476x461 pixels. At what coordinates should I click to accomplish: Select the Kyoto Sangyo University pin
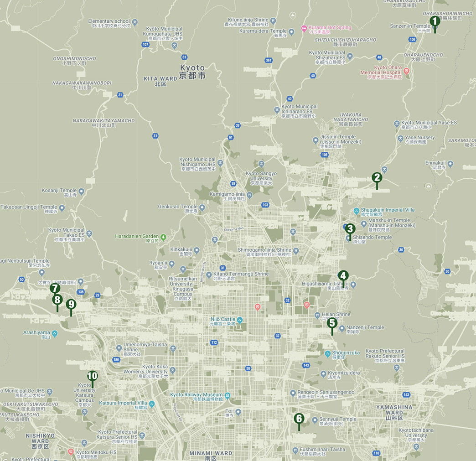(261, 164)
